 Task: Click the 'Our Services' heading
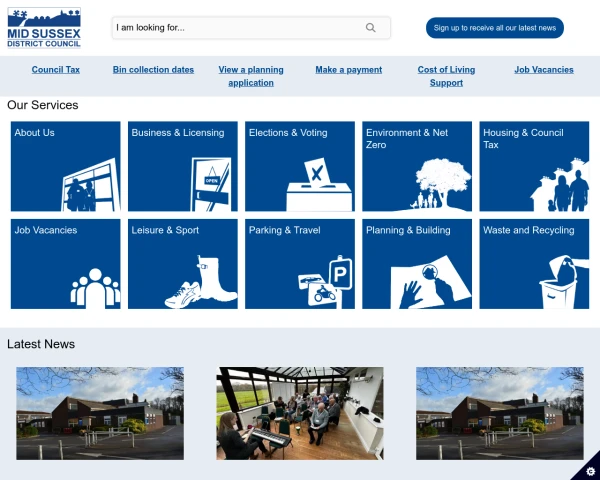[42, 105]
